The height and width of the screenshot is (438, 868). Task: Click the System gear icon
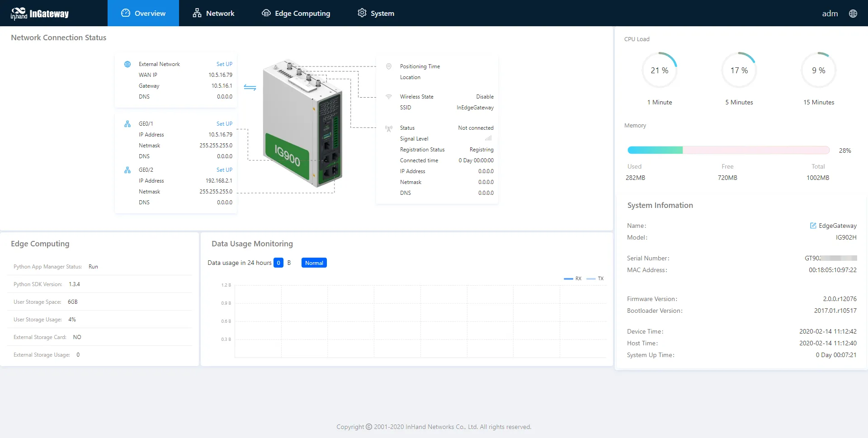tap(362, 13)
